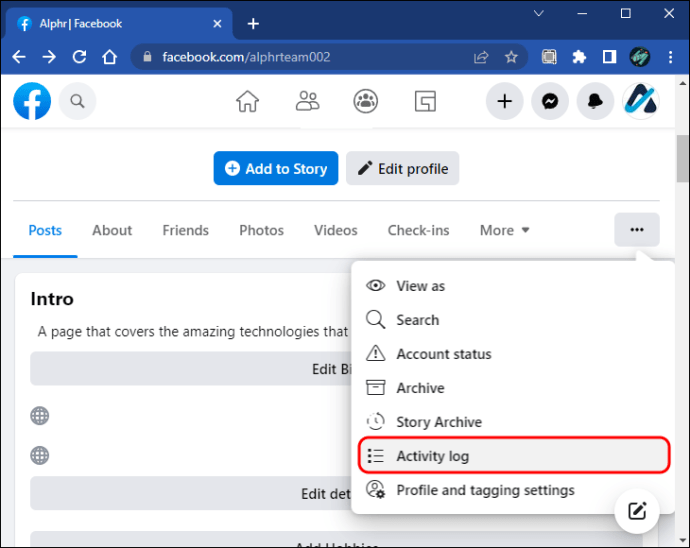The image size is (690, 548).
Task: Open Messenger chat icon
Action: [x=550, y=101]
